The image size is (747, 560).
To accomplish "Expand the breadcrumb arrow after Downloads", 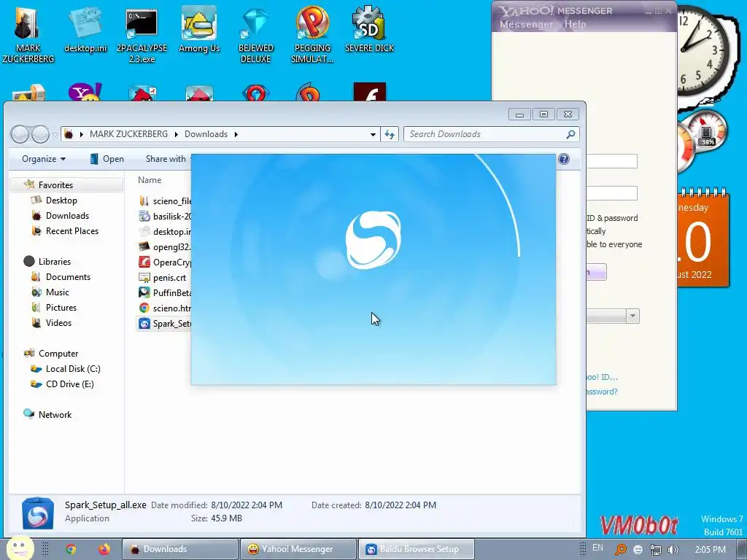I will click(x=236, y=134).
